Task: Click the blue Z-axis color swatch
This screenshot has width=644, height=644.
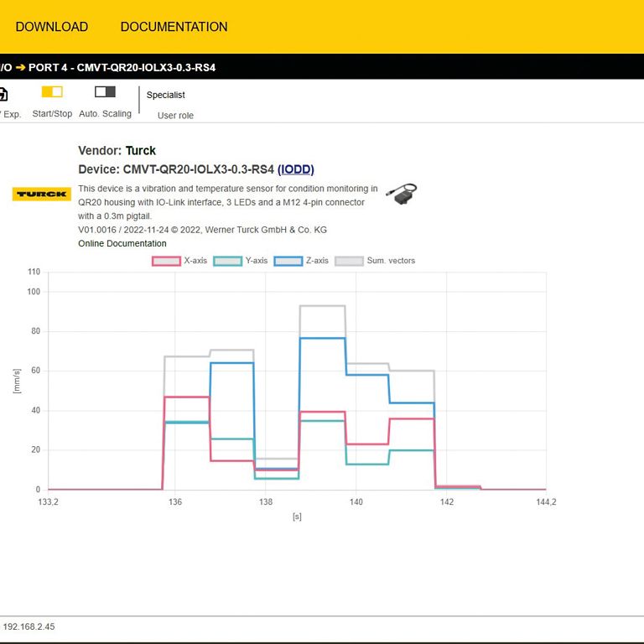Action: coord(288,261)
